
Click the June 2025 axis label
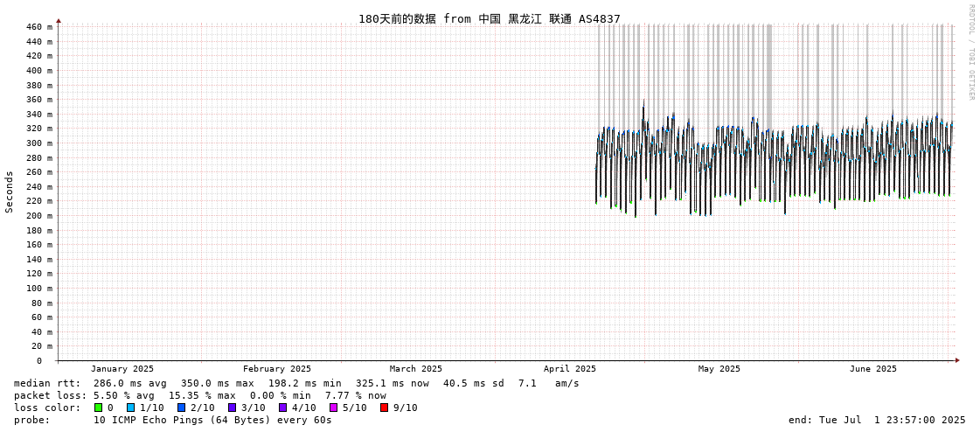[873, 369]
